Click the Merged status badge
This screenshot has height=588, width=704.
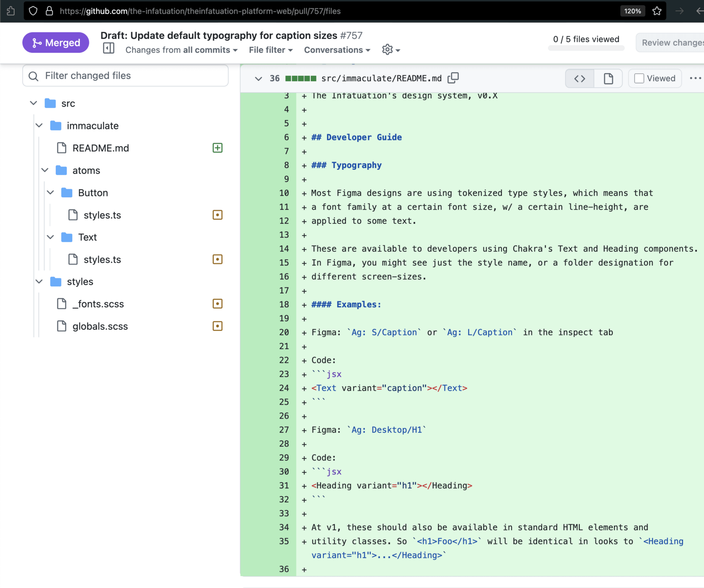click(56, 43)
